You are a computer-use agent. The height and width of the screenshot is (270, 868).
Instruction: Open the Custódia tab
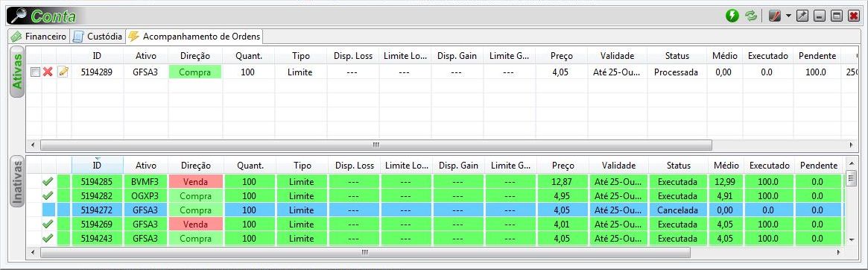(x=98, y=37)
